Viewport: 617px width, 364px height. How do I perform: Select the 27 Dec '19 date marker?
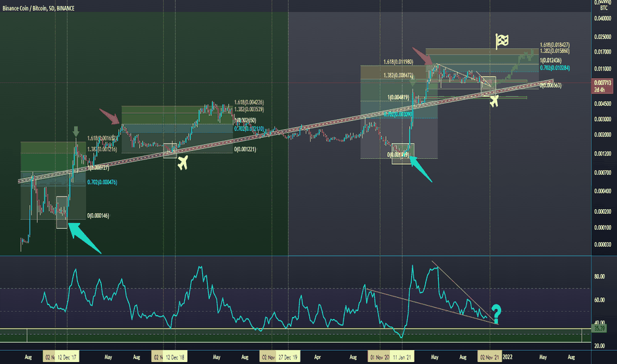[287, 357]
